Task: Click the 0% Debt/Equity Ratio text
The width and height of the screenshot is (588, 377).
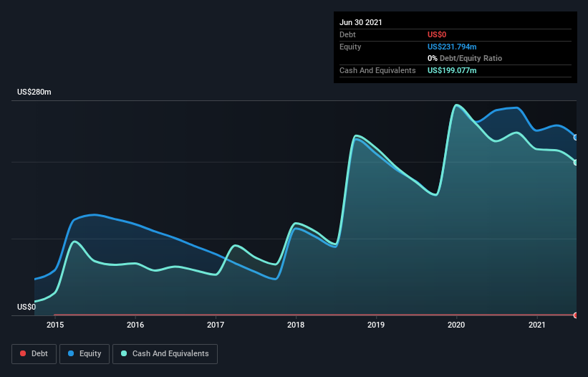Action: point(465,59)
